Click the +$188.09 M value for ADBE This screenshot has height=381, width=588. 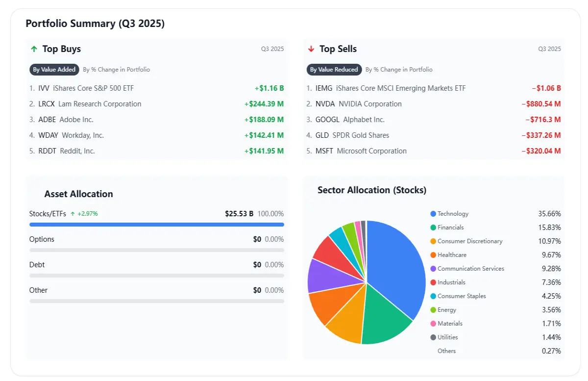tap(264, 120)
